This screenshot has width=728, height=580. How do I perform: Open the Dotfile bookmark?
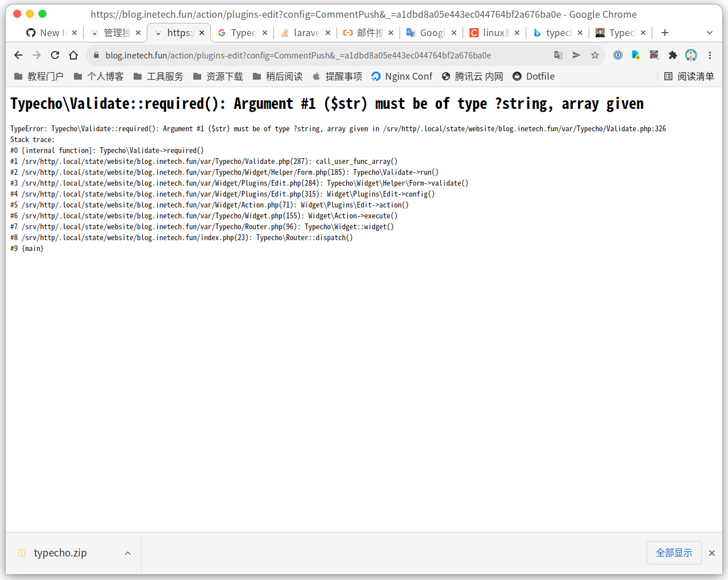pos(534,76)
